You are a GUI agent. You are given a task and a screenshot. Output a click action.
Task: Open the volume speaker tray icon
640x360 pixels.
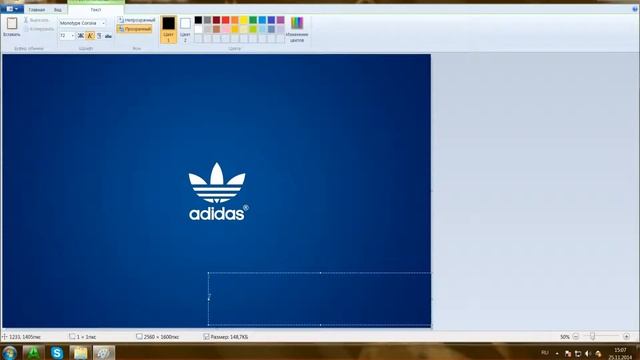[x=588, y=353]
